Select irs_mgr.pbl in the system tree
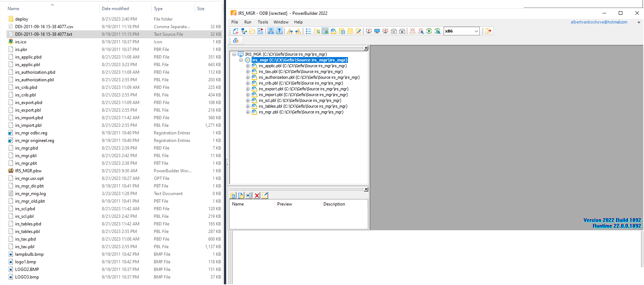The width and height of the screenshot is (644, 285). tap(301, 112)
